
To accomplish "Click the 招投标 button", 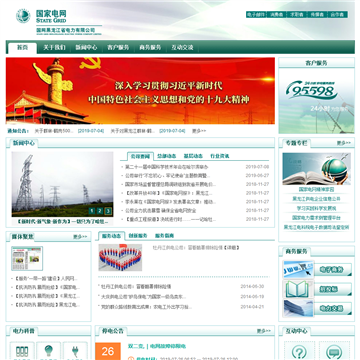I will pos(333,289).
